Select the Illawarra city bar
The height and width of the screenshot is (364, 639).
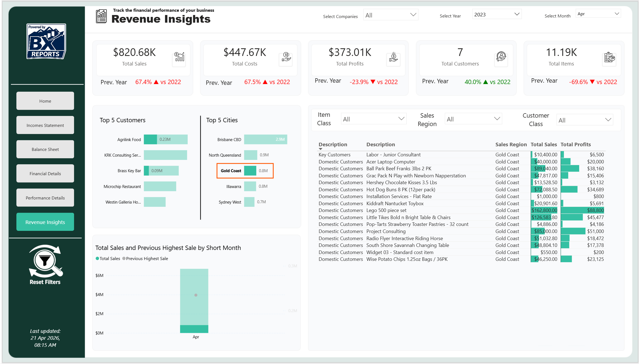(x=250, y=186)
